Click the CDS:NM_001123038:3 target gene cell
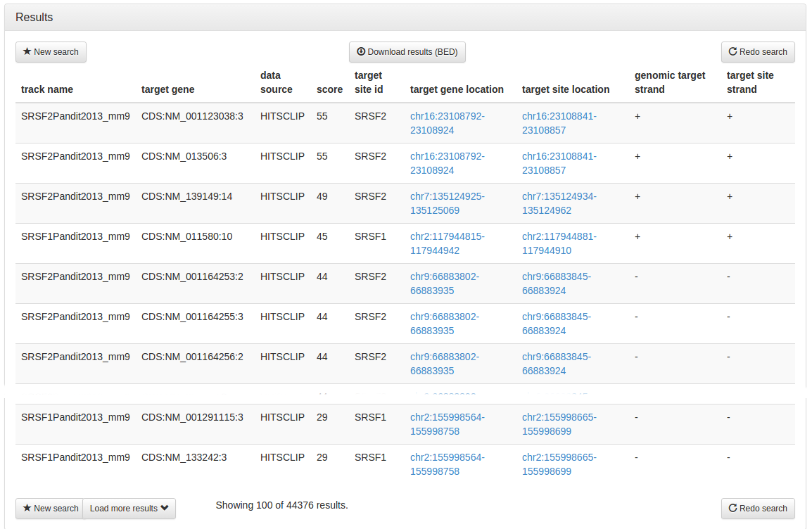The width and height of the screenshot is (812, 529). point(192,116)
